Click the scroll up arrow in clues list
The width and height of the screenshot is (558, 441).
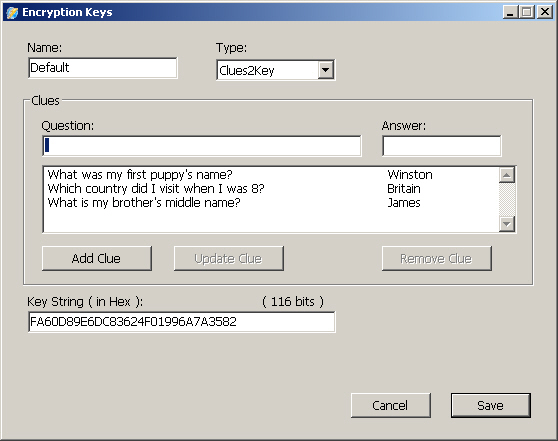click(507, 175)
